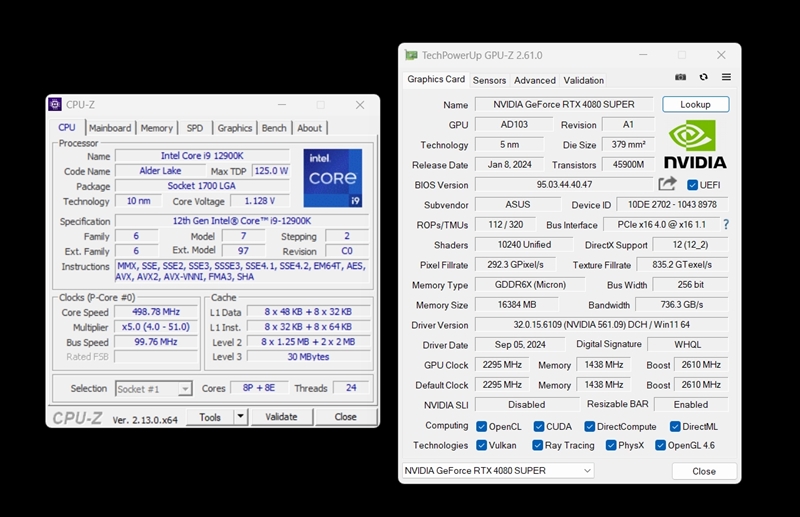This screenshot has height=517, width=800.
Task: Click the Device ID value 10DE 2702 - 1043 8978
Action: [x=672, y=204]
